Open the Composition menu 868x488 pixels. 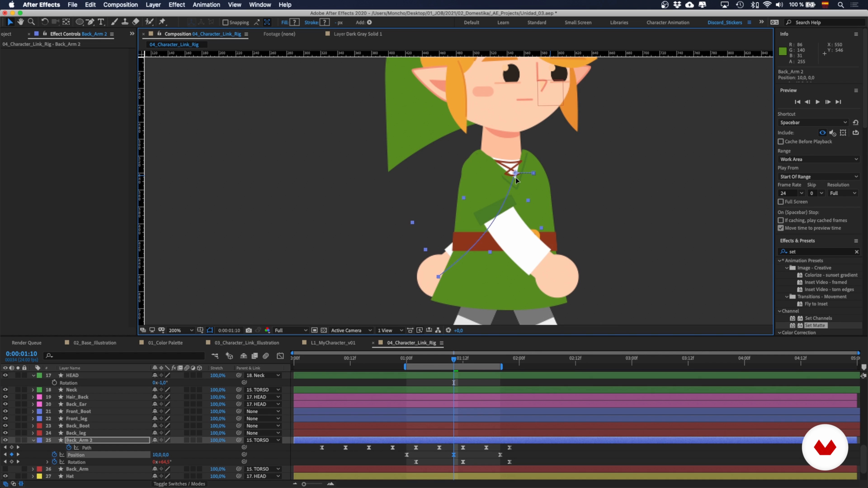pos(120,5)
